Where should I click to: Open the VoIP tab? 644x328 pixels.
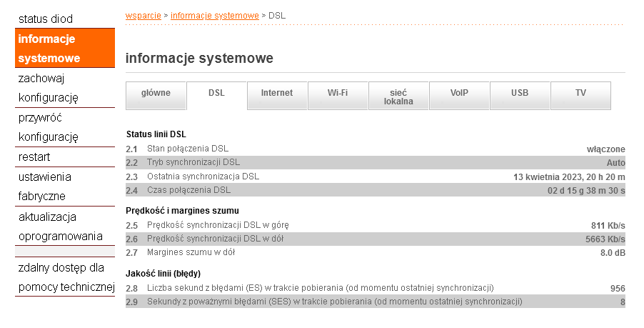point(459,94)
